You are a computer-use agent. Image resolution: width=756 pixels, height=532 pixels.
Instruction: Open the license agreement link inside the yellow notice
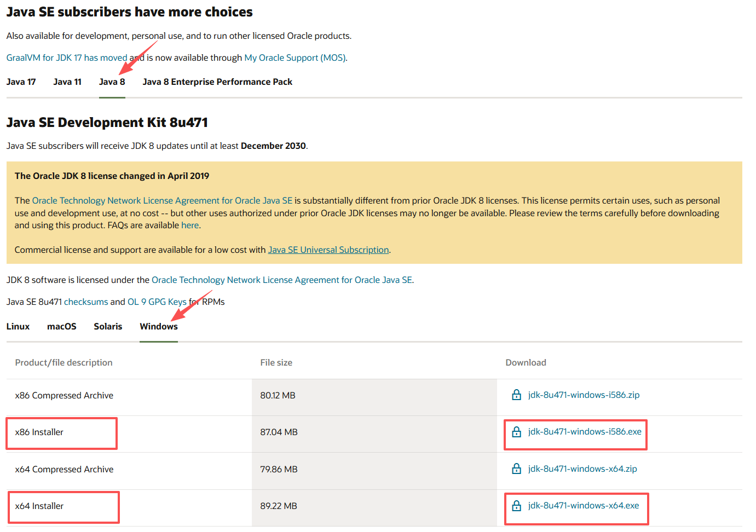[162, 200]
